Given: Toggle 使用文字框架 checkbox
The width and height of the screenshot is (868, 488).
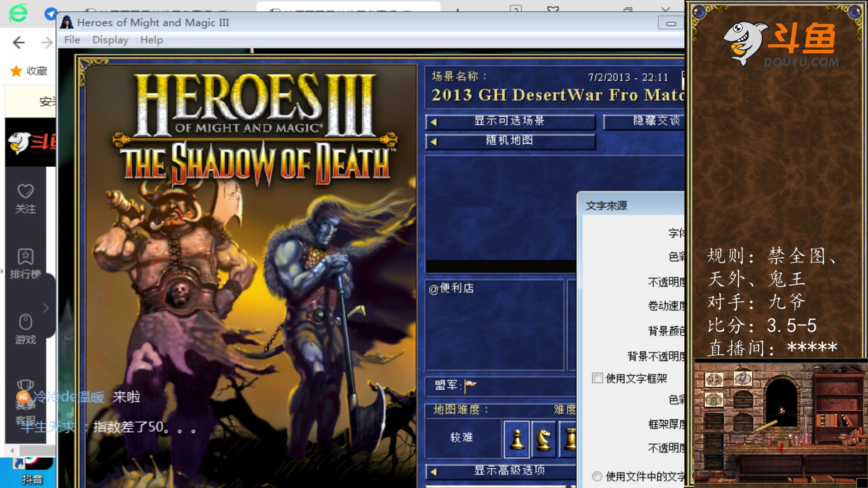Looking at the screenshot, I should (598, 378).
